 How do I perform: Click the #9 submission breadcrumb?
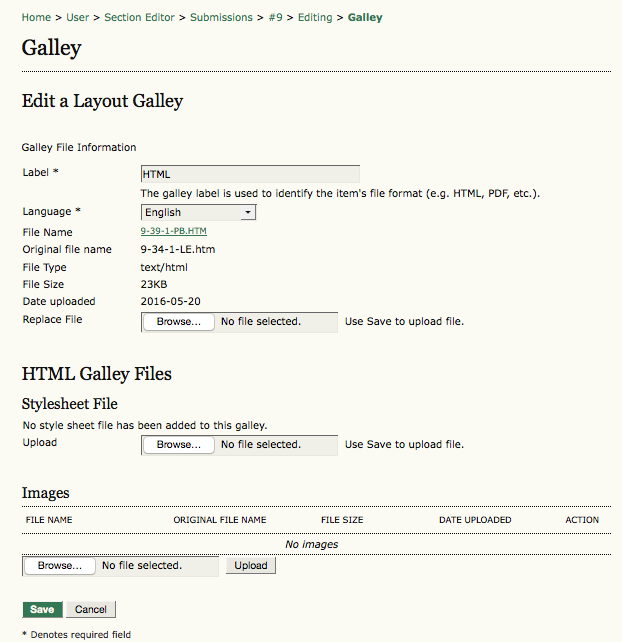tap(275, 17)
